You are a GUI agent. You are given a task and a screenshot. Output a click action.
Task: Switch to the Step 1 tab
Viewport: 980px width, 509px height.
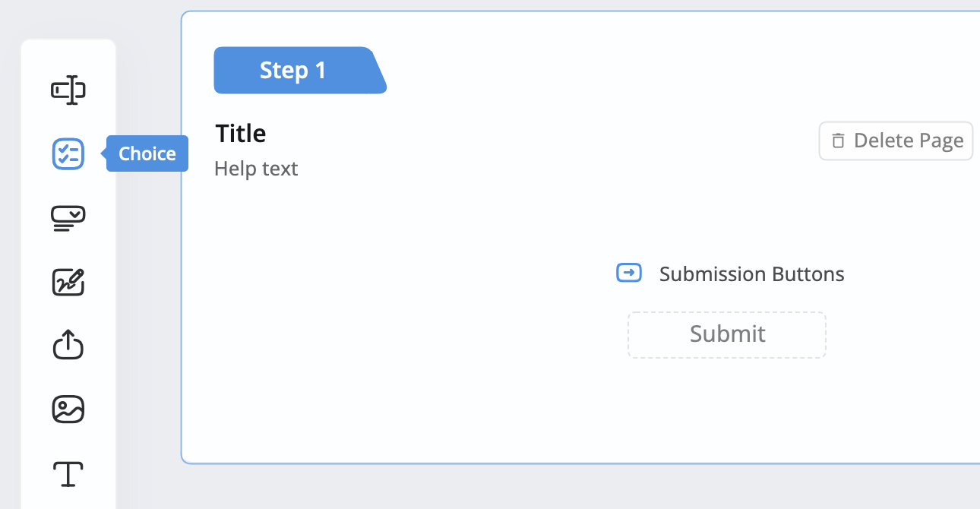click(293, 71)
